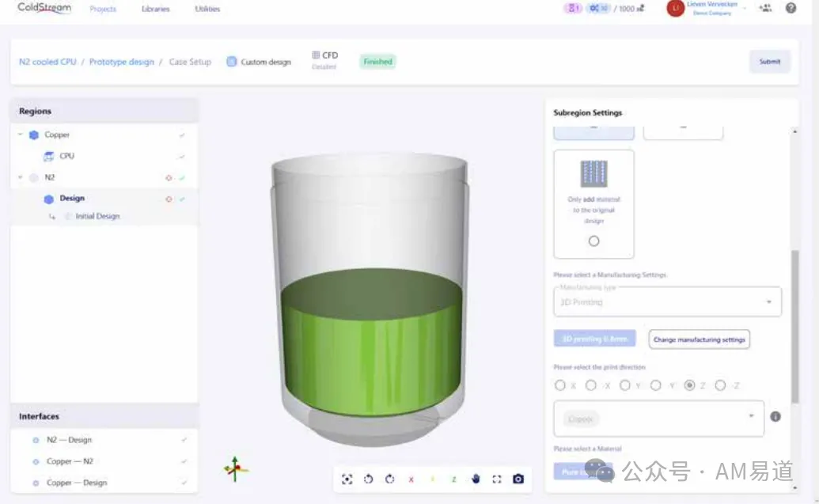Select the Z print direction radio button

click(x=689, y=385)
